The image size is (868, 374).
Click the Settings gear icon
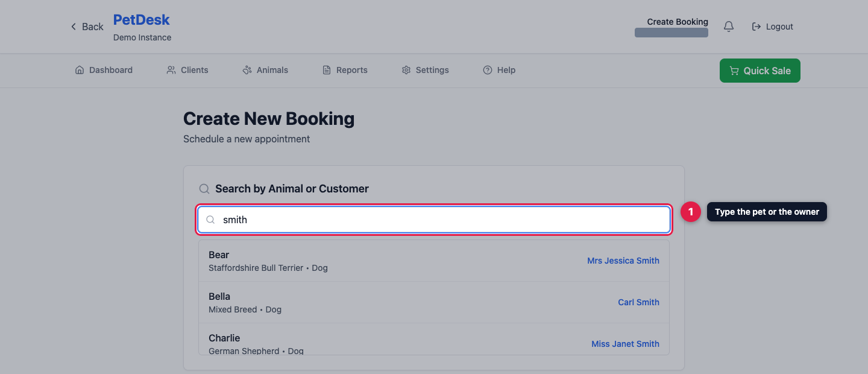pyautogui.click(x=406, y=70)
